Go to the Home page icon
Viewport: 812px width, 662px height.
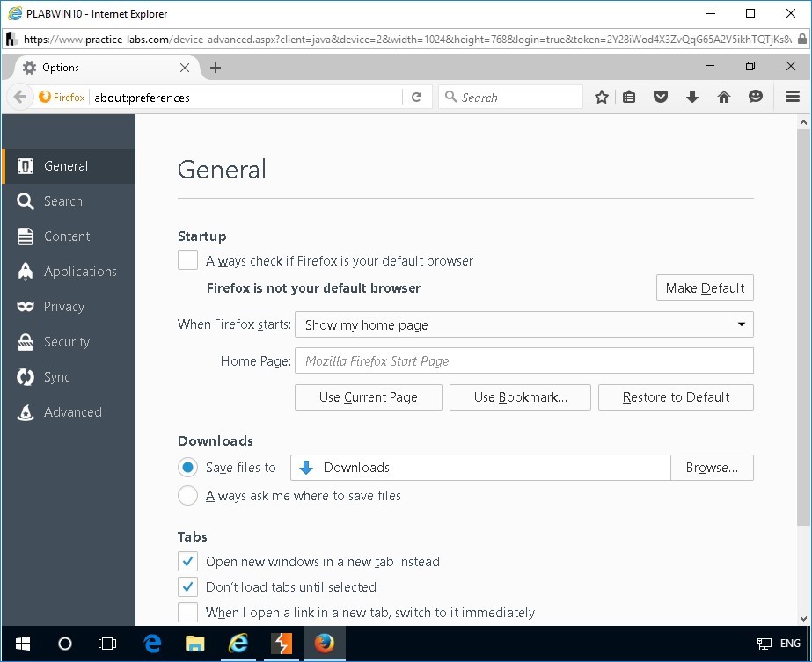click(724, 98)
